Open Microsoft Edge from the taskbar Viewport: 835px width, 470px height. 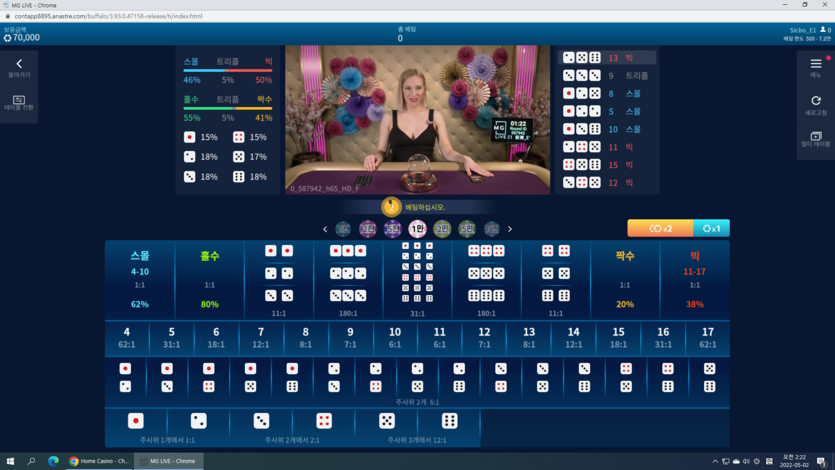53,461
